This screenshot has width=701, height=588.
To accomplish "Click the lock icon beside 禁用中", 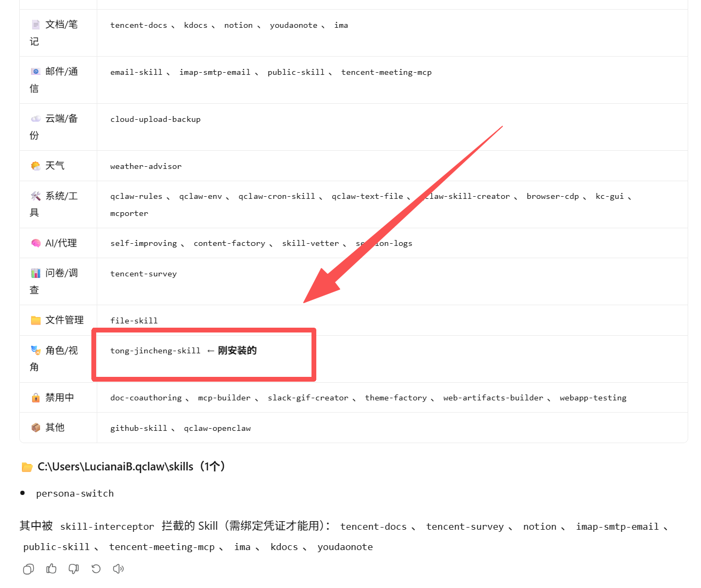I will (36, 398).
